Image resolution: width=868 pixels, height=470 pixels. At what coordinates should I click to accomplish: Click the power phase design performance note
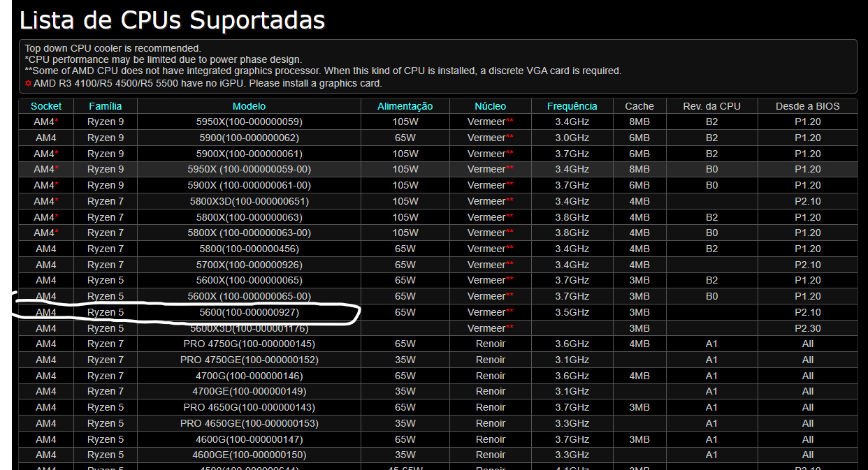[164, 59]
